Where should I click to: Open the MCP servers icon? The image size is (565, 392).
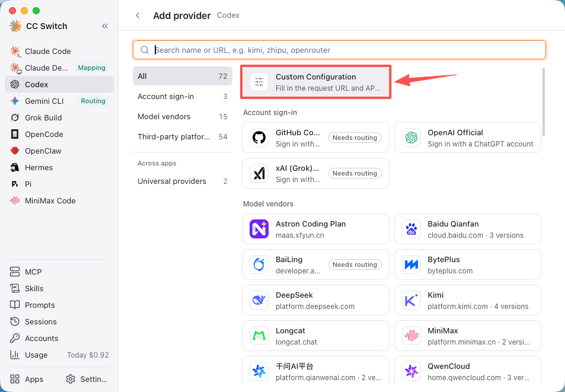[15, 272]
